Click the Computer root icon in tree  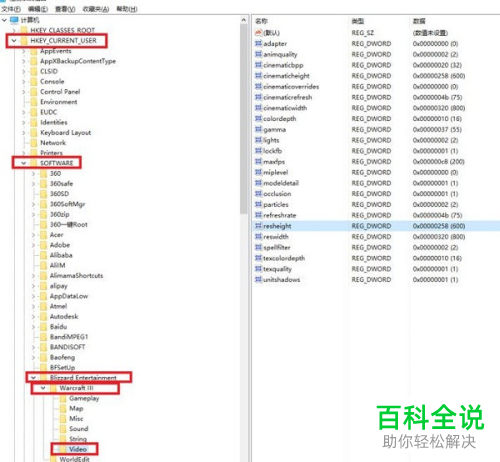coord(14,20)
